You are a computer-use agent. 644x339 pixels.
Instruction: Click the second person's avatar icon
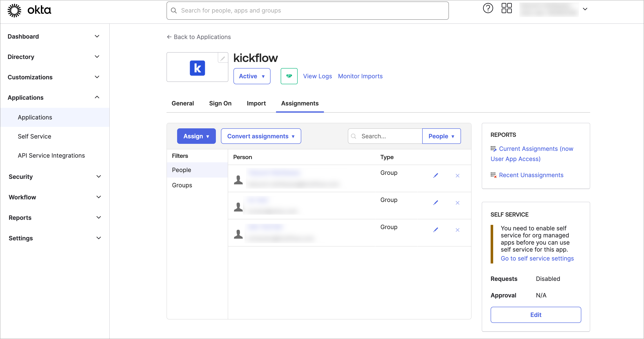point(238,207)
